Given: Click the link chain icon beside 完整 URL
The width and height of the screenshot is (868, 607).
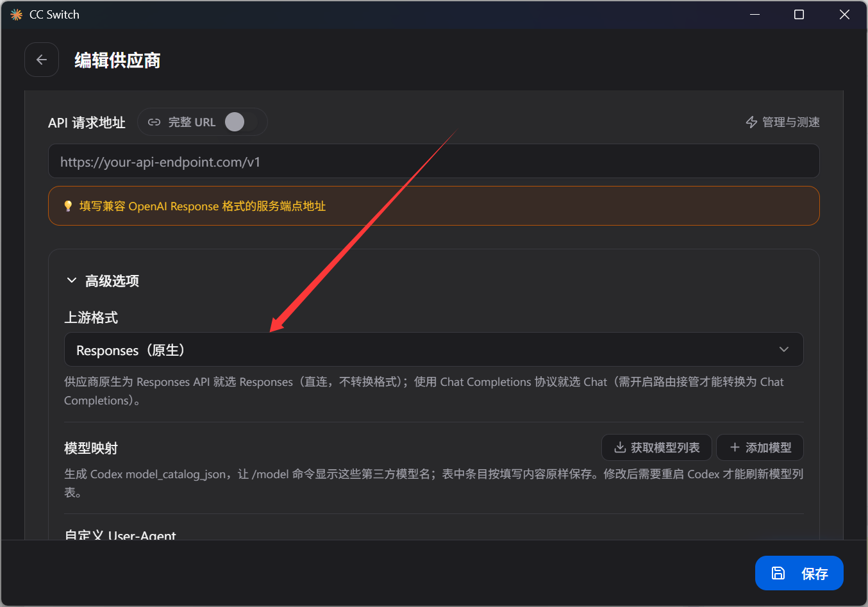Looking at the screenshot, I should pos(154,122).
